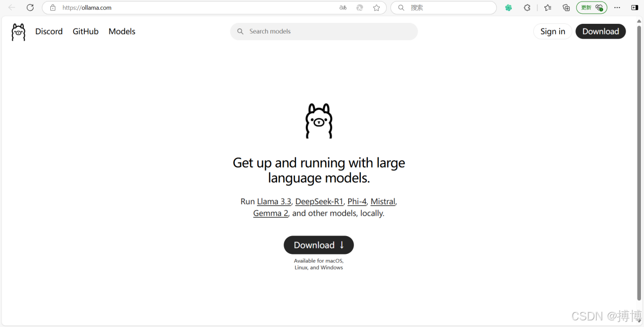Open the browser extensions puzzle icon

click(x=527, y=8)
